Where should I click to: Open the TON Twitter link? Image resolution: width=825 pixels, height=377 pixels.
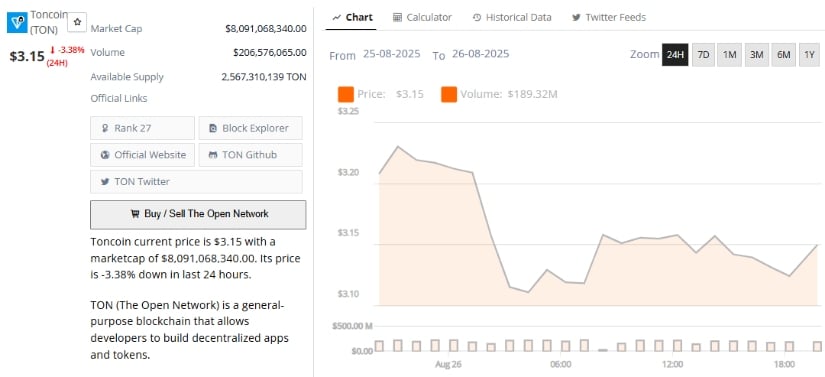[x=196, y=182]
